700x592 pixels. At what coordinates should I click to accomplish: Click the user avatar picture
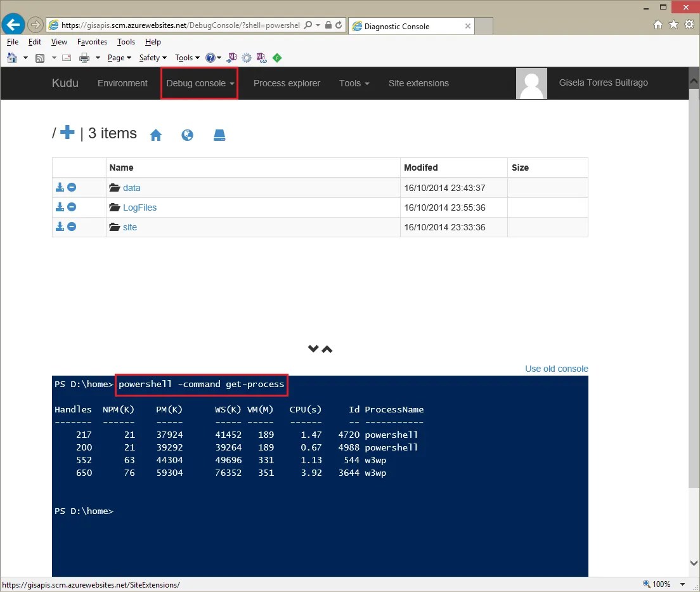(x=531, y=83)
